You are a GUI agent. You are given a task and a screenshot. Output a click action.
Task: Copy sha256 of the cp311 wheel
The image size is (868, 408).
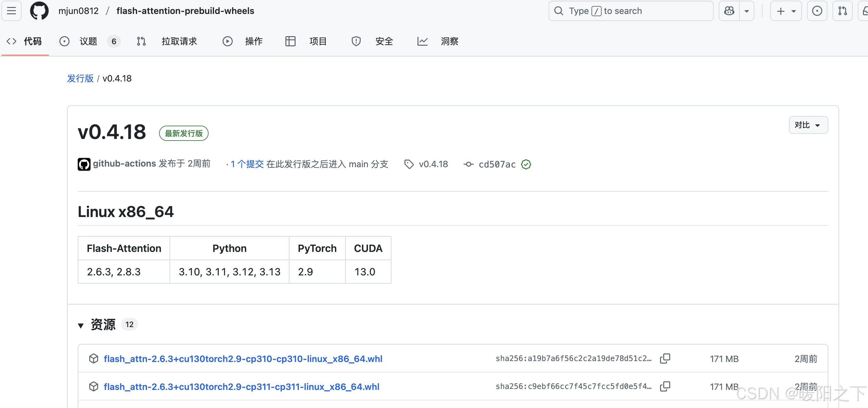click(665, 386)
